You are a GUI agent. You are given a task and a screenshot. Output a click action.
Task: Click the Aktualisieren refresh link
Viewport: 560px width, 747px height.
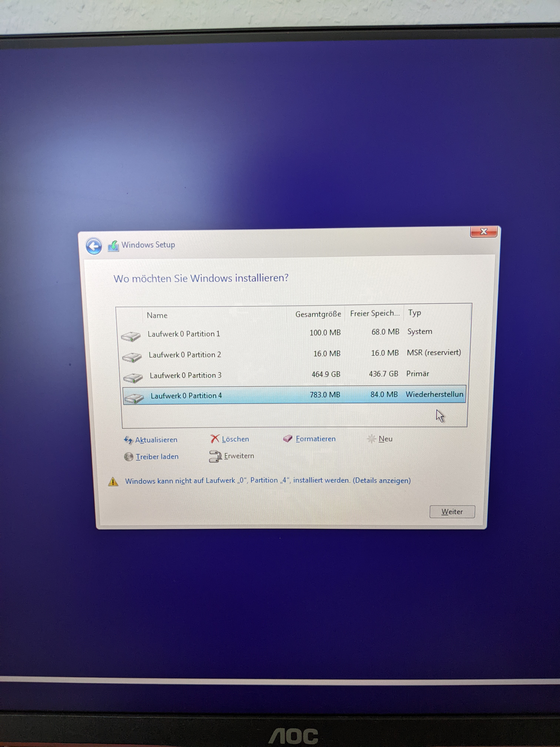(156, 440)
